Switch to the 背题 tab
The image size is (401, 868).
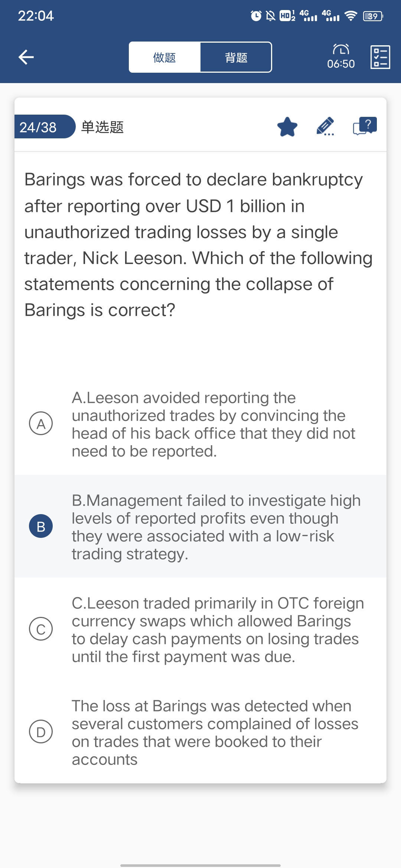pyautogui.click(x=236, y=57)
